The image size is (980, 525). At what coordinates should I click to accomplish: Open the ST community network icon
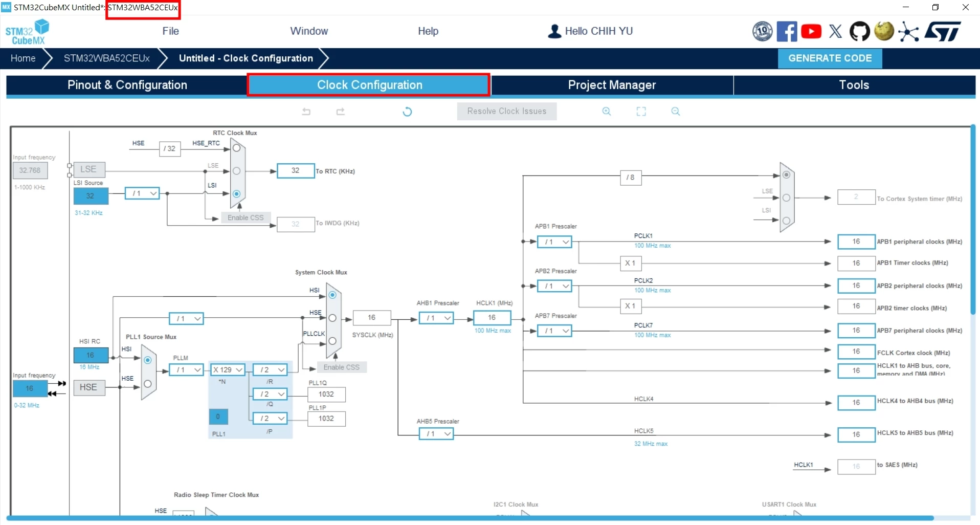908,31
